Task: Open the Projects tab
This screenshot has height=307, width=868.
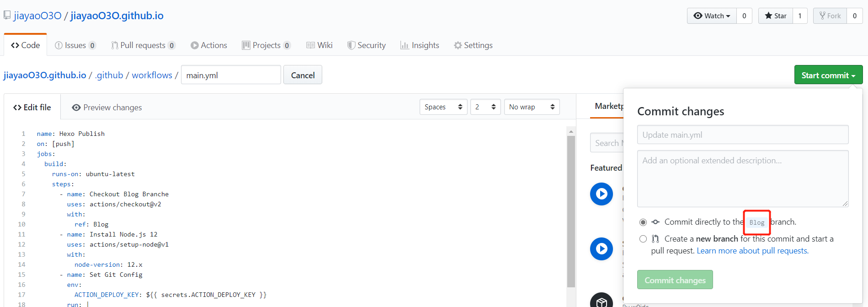Action: (266, 45)
